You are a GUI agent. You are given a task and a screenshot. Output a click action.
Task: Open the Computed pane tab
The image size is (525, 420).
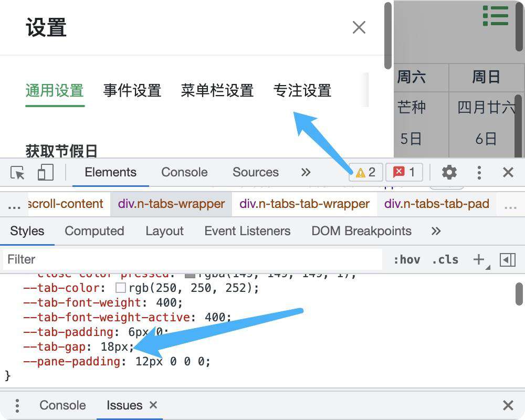click(94, 231)
